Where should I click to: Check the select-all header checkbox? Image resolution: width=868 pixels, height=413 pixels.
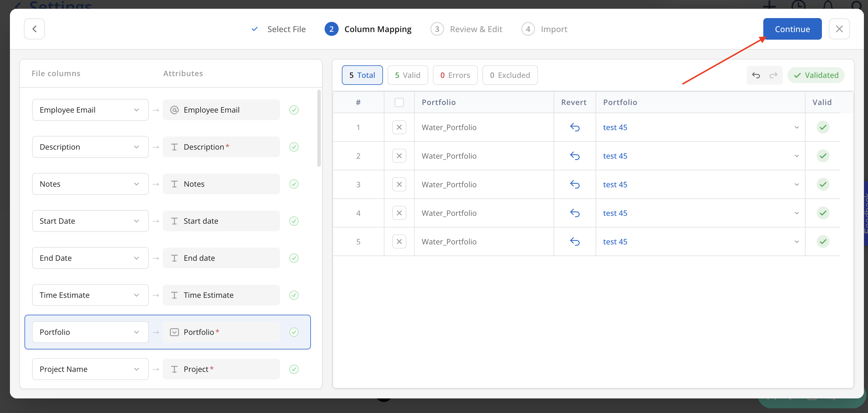[x=399, y=102]
